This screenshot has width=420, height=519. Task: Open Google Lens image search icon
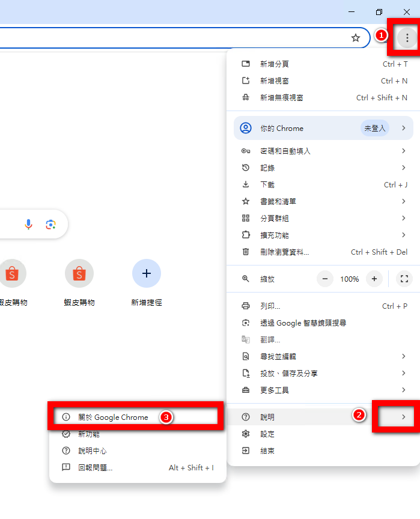[50, 225]
